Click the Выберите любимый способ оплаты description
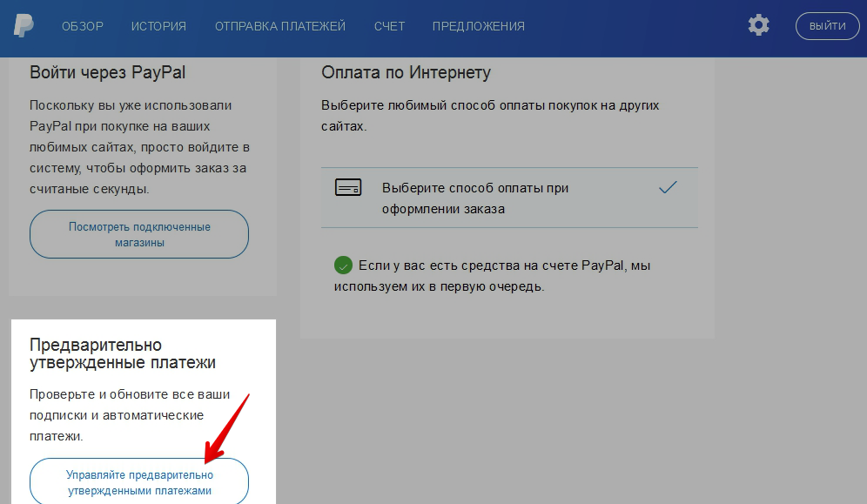Image resolution: width=867 pixels, height=504 pixels. (490, 116)
